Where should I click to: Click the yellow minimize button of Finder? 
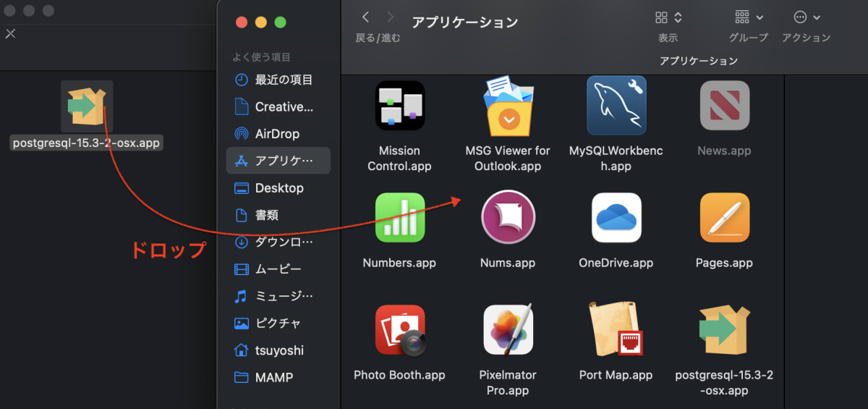coord(261,22)
